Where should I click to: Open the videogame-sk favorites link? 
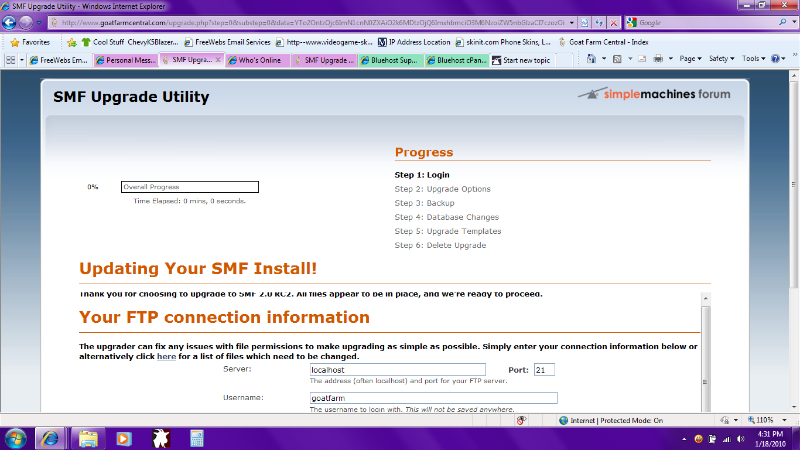click(x=324, y=42)
